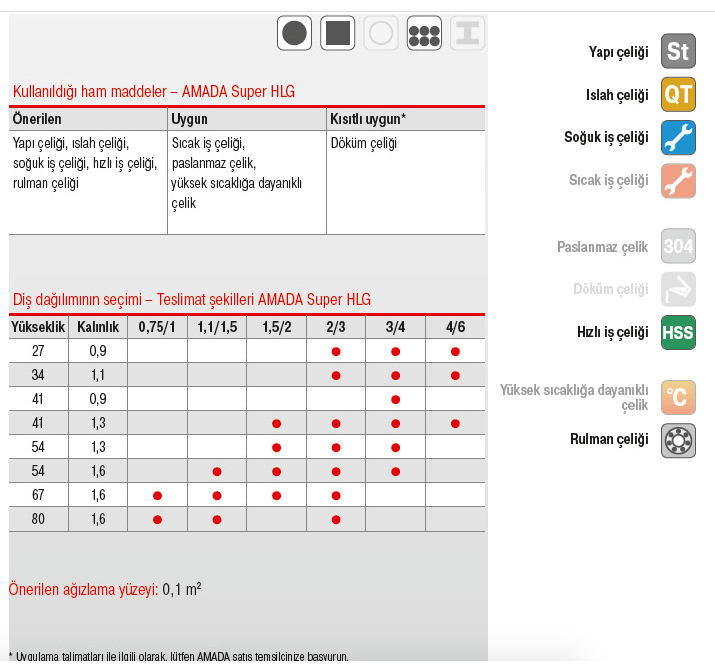Image resolution: width=715 pixels, height=668 pixels.
Task: Click the 'Islah çeliği' label
Action: click(x=617, y=95)
